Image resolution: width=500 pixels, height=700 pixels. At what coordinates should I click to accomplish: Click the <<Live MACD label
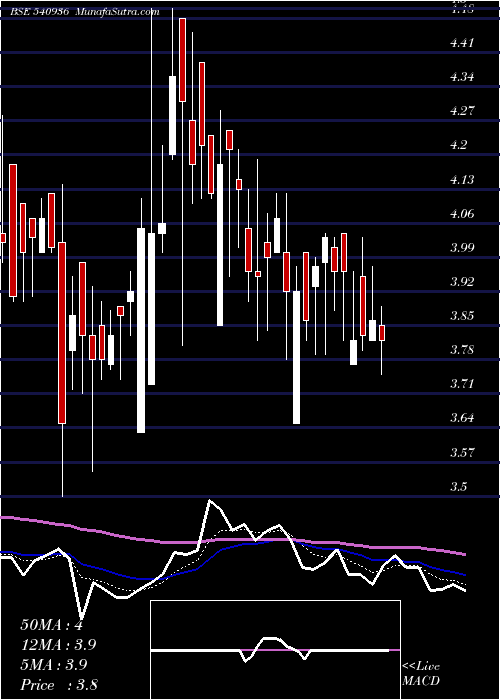coord(421,674)
